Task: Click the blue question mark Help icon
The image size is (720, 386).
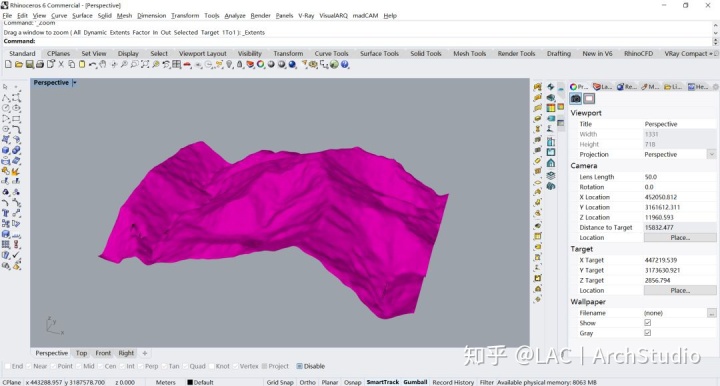Action: pyautogui.click(x=345, y=65)
